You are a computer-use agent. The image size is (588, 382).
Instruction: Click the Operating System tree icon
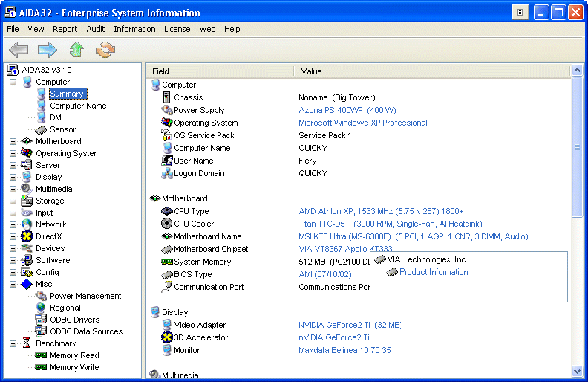(27, 153)
